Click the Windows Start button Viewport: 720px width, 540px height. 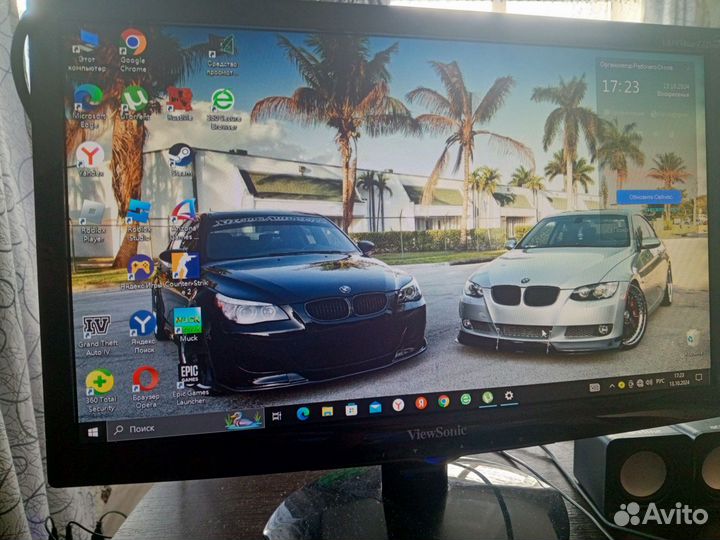93,432
